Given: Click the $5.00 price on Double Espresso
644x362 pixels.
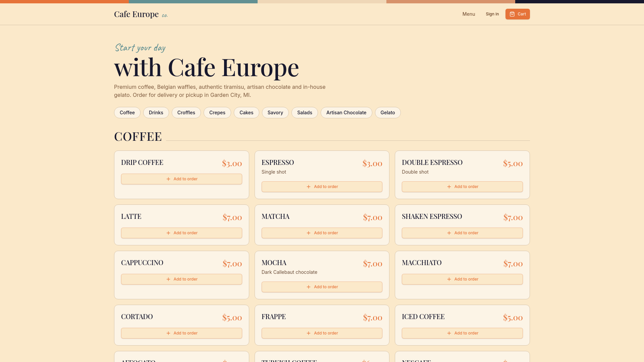Looking at the screenshot, I should [x=513, y=164].
